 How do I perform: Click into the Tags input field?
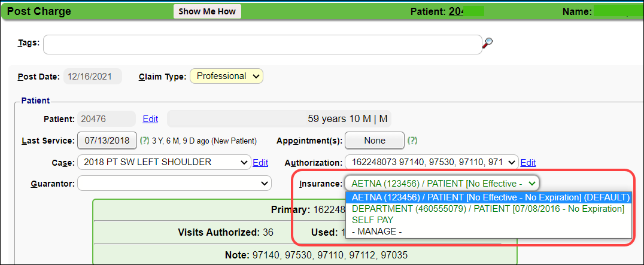pos(262,44)
